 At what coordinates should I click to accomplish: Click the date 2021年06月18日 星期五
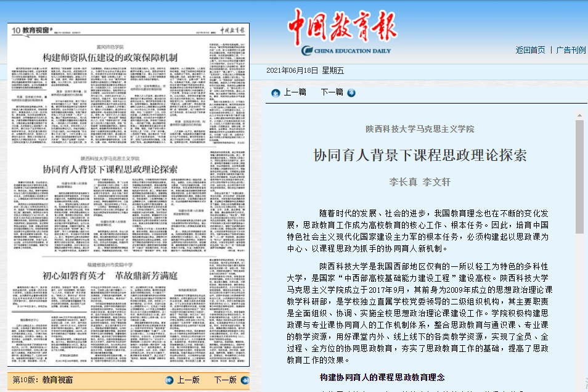coord(305,70)
